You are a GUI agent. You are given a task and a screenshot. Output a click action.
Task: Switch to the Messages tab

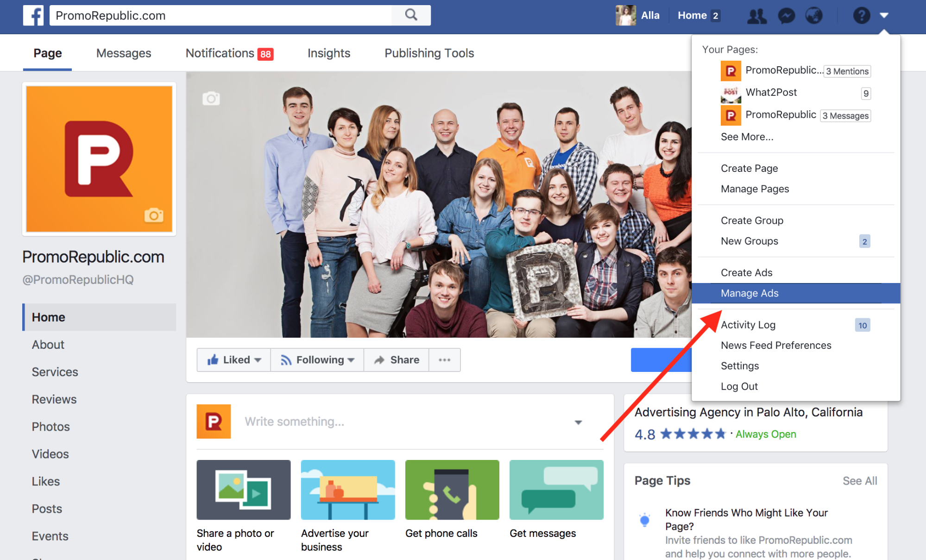pyautogui.click(x=124, y=53)
